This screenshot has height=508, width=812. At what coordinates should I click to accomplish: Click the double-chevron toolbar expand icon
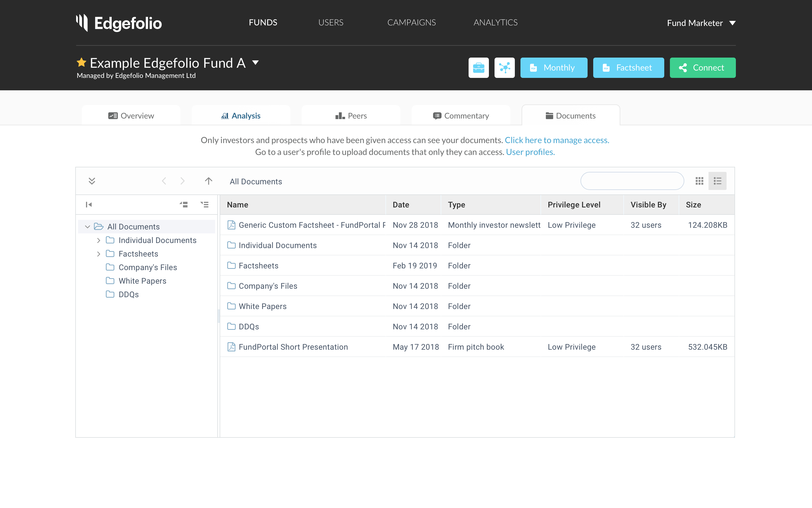pyautogui.click(x=92, y=181)
